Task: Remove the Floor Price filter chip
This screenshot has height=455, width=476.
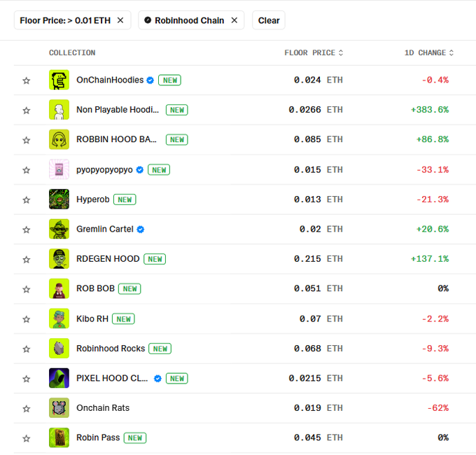Action: click(120, 20)
